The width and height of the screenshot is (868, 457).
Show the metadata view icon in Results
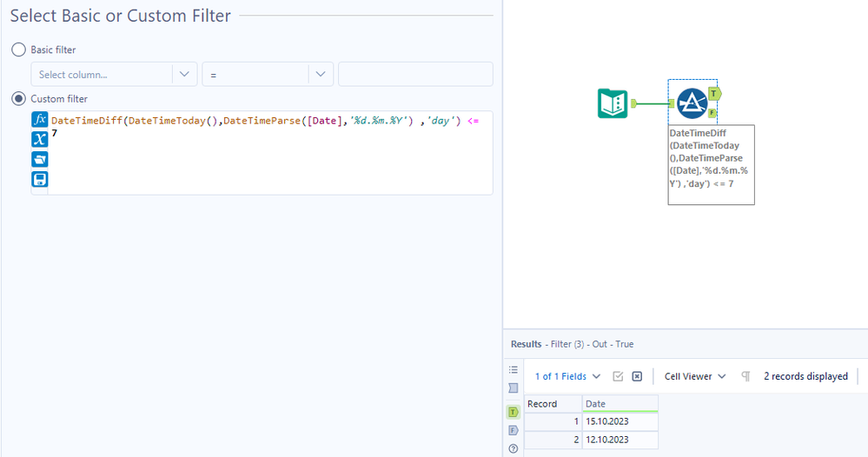point(514,387)
